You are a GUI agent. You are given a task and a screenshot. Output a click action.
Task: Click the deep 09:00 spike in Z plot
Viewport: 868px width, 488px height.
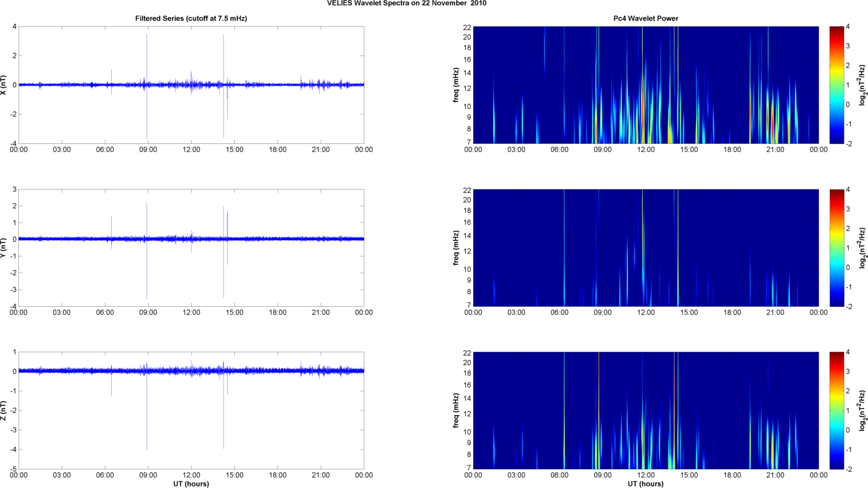[147, 436]
